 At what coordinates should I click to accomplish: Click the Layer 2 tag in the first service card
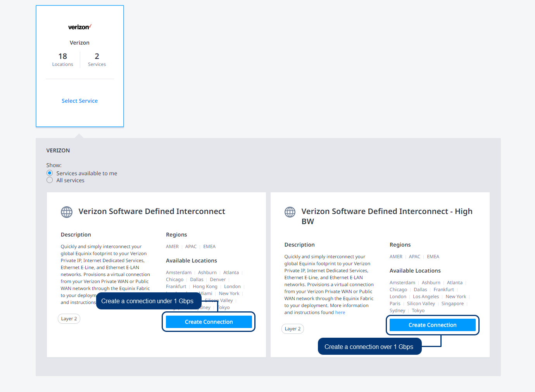click(x=69, y=319)
